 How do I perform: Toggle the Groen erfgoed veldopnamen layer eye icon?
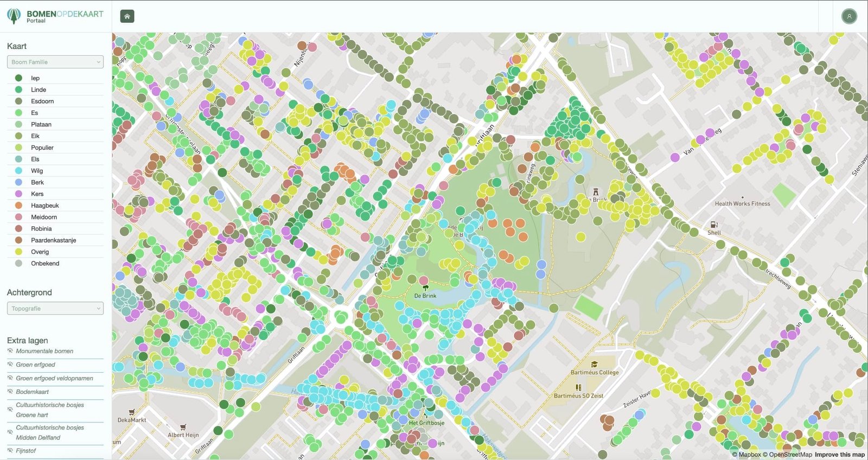point(10,378)
